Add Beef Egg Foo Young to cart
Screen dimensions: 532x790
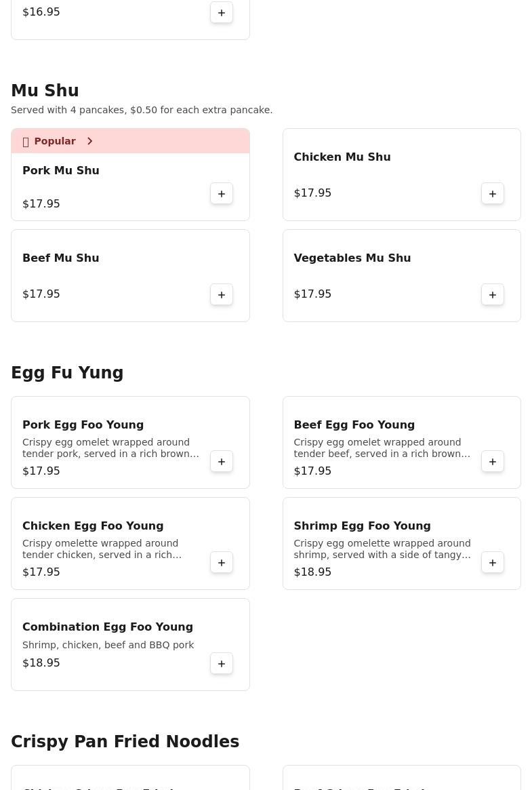point(493,462)
